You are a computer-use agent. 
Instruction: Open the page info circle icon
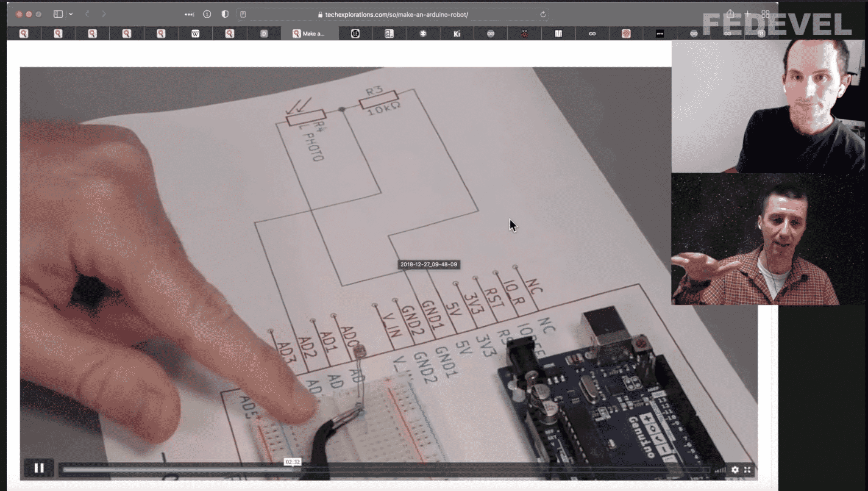[x=207, y=14]
